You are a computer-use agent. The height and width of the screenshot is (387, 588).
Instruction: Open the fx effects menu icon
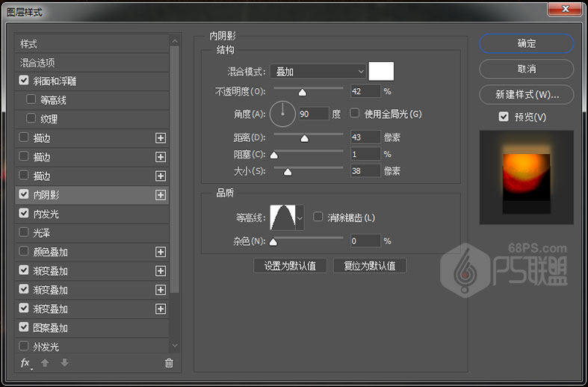[x=25, y=363]
